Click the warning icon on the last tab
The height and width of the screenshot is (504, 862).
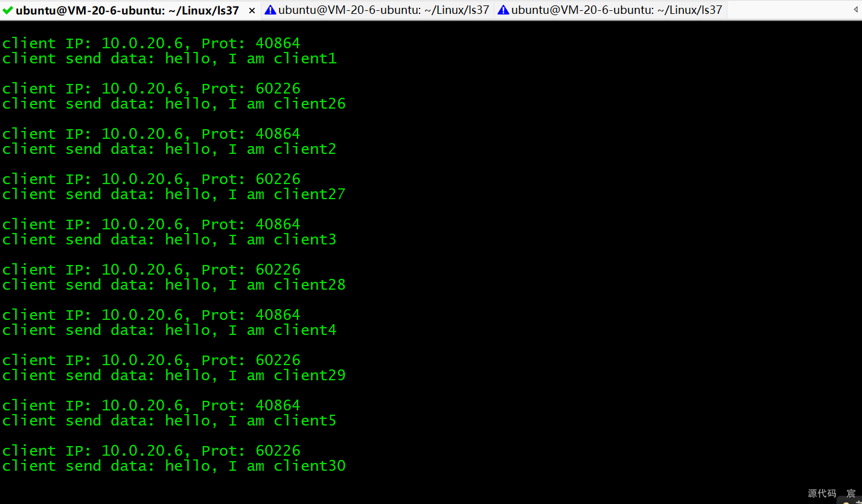(x=503, y=10)
